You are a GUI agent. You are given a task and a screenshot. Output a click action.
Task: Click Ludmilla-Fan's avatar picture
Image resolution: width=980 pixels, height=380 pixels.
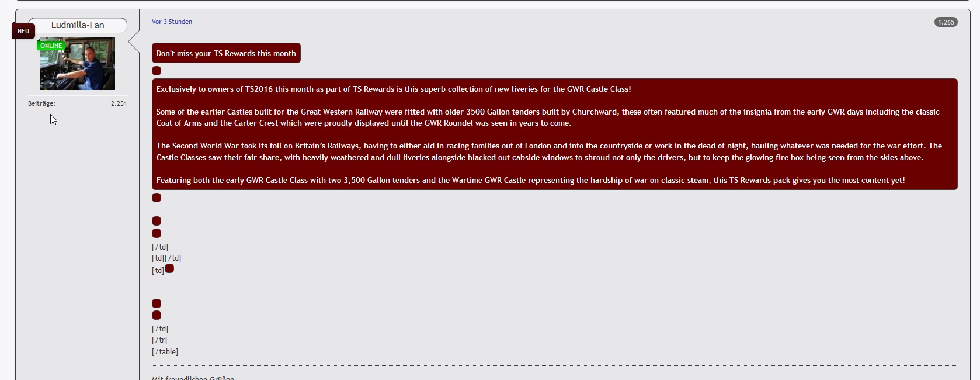78,64
